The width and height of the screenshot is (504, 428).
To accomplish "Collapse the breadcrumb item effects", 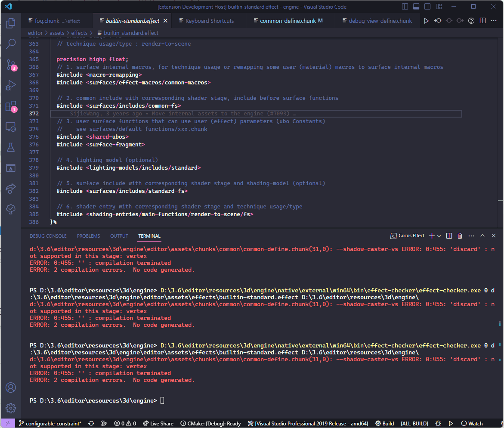I will tap(79, 32).
